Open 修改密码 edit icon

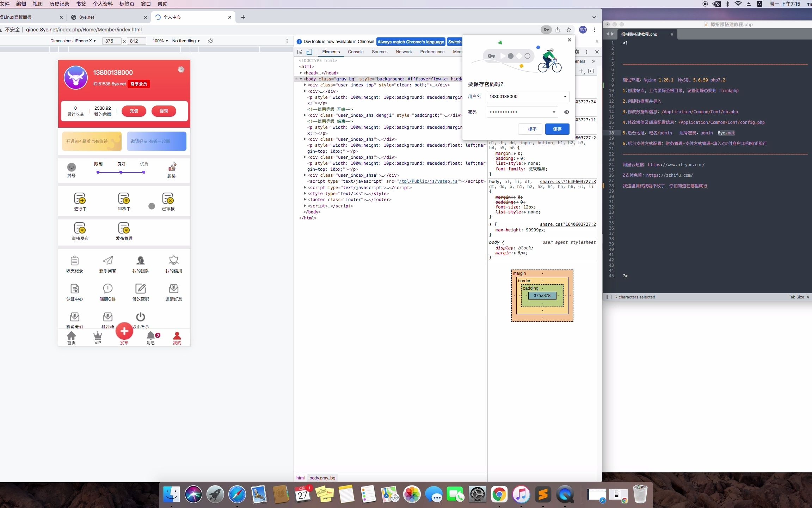(x=141, y=289)
